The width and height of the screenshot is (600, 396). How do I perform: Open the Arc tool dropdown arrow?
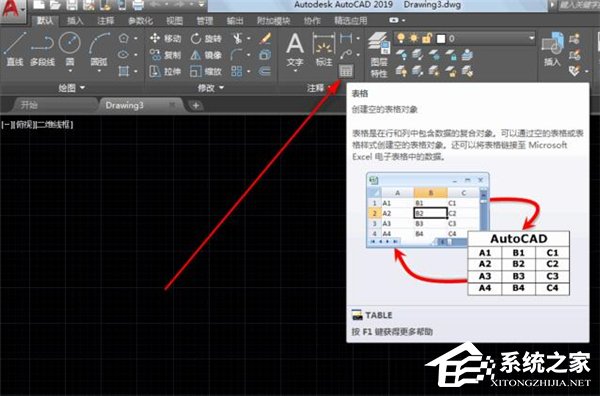pos(99,71)
